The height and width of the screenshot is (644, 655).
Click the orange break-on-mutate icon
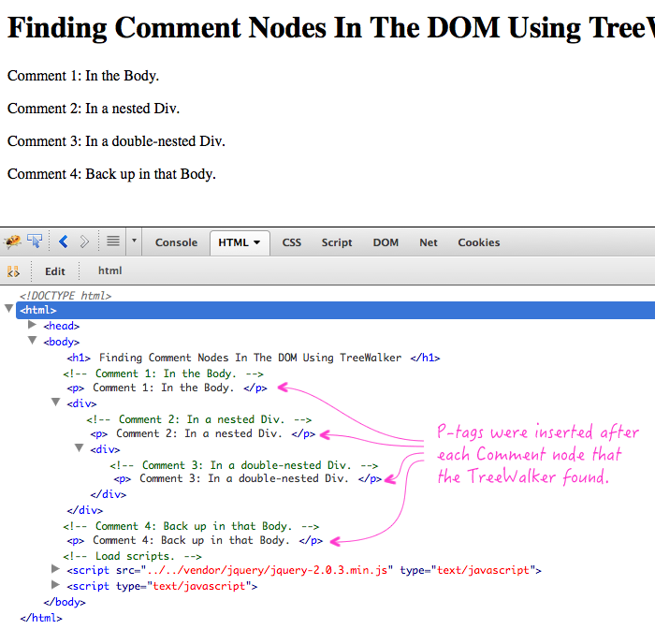[x=13, y=271]
